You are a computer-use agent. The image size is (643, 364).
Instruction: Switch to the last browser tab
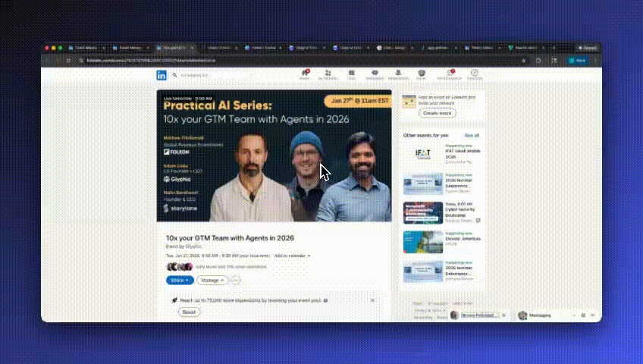tap(527, 48)
